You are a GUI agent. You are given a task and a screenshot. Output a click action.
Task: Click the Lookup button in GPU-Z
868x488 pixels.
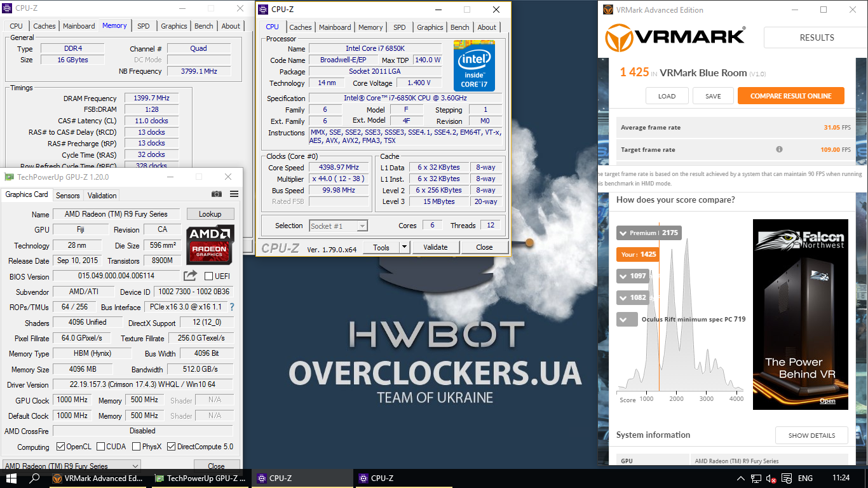210,214
